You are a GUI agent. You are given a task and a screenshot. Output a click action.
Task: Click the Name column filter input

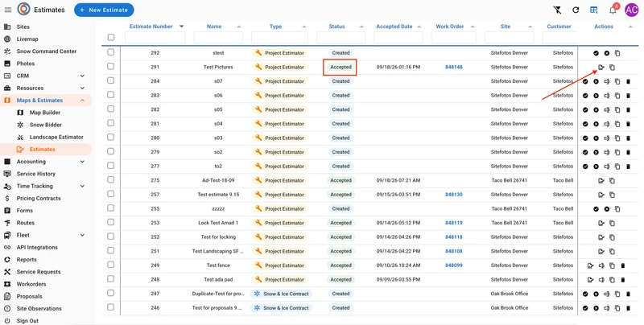point(218,38)
